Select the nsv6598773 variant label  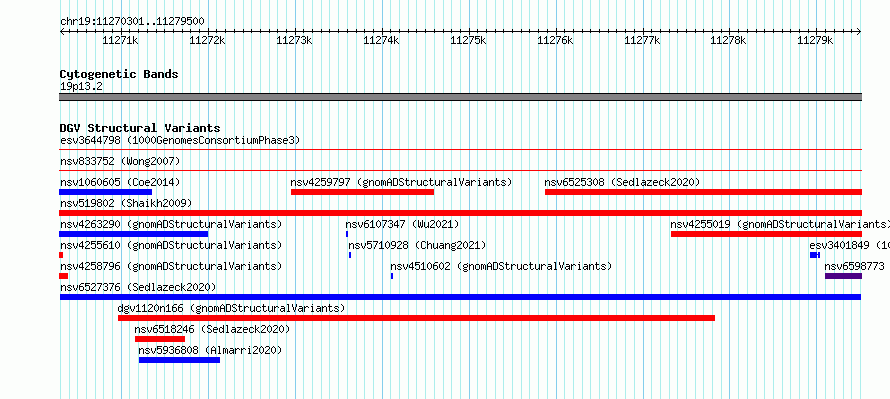pos(854,266)
